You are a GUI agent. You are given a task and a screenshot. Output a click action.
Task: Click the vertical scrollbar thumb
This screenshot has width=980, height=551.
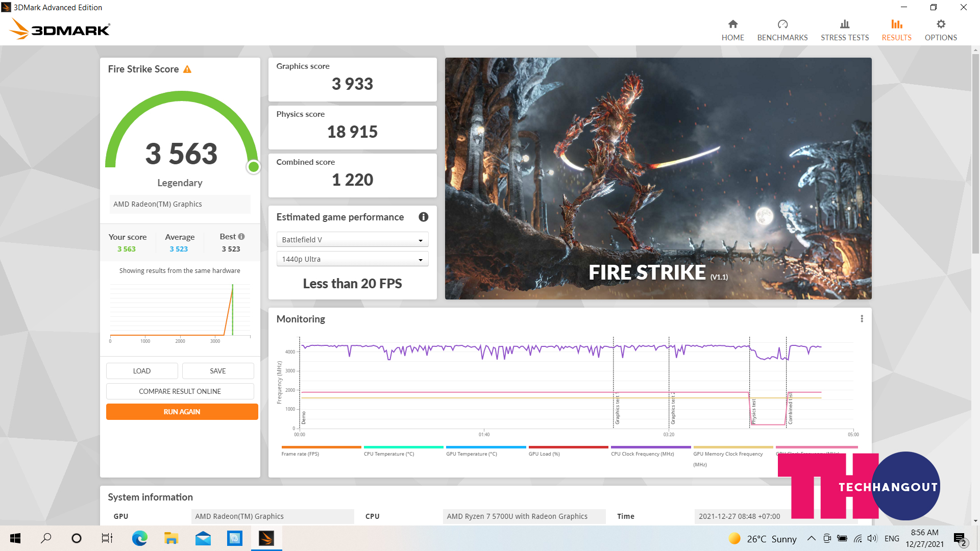(x=975, y=153)
